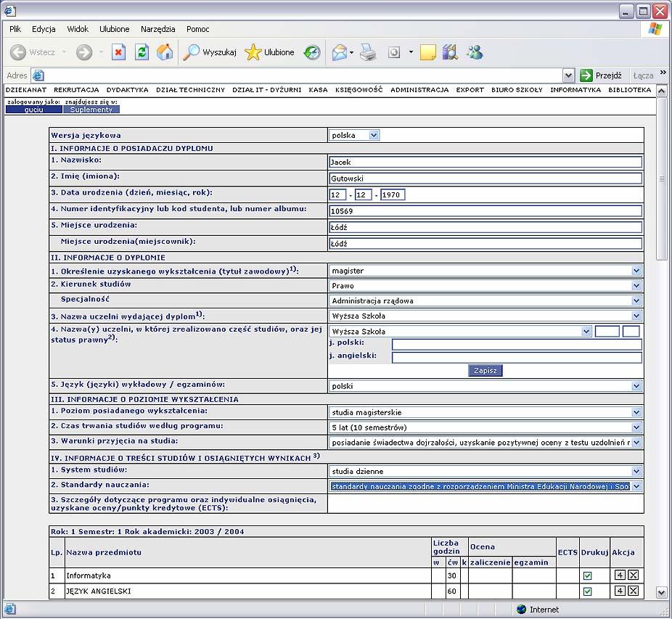Toggle Drukuj checkbox for Informatyka

point(588,575)
